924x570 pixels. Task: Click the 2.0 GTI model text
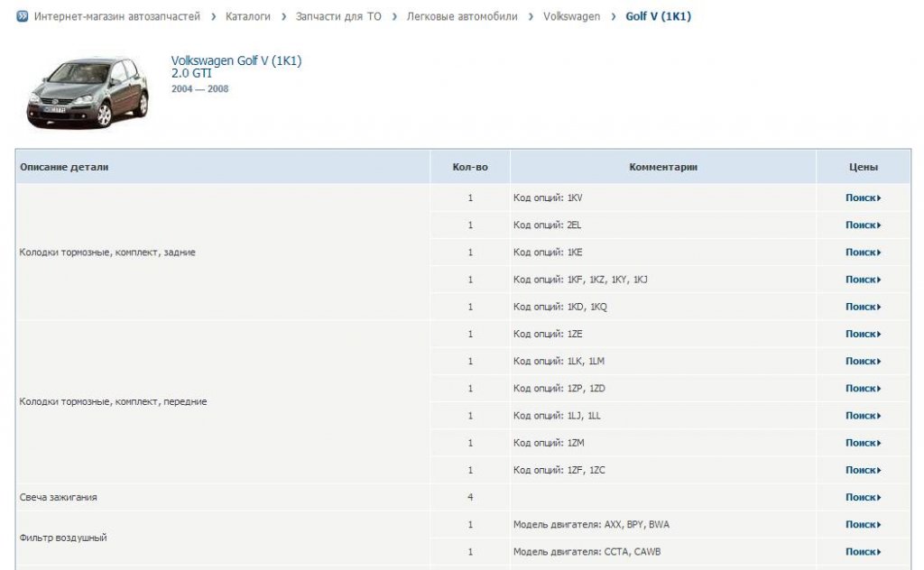pos(191,74)
